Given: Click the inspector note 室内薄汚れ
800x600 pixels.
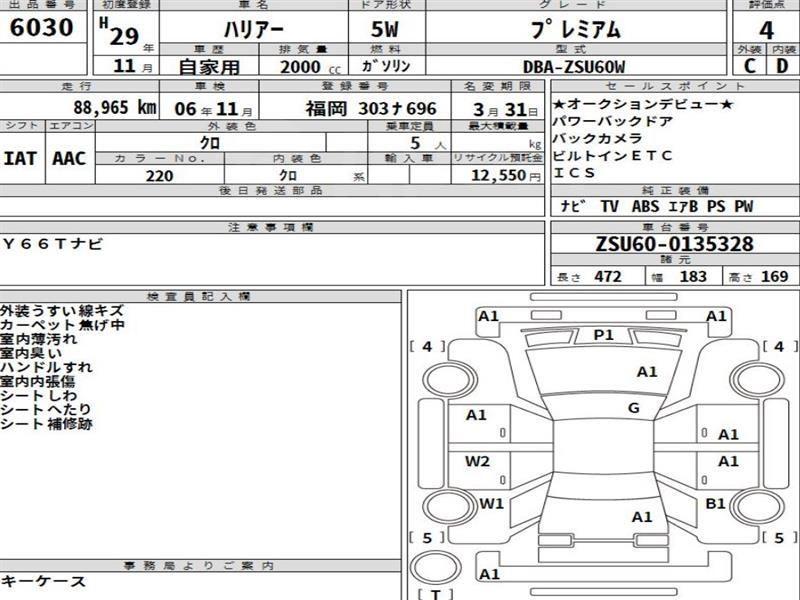Looking at the screenshot, I should pyautogui.click(x=39, y=339).
